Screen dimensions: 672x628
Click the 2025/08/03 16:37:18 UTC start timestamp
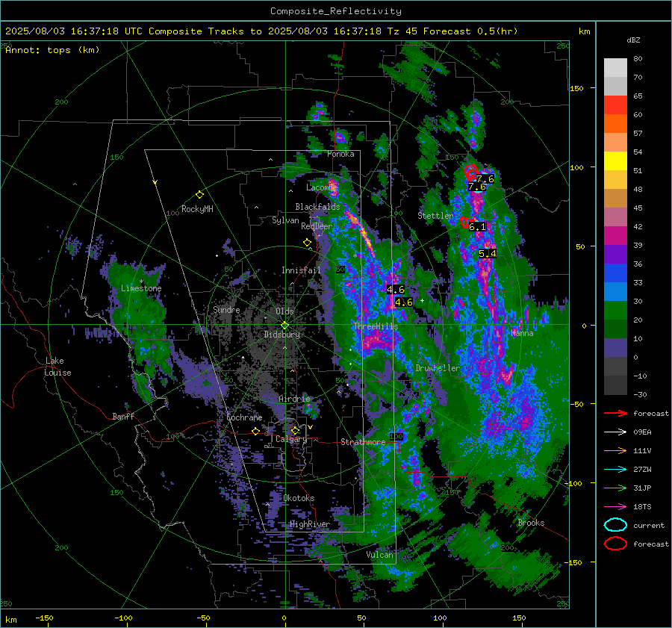(74, 31)
